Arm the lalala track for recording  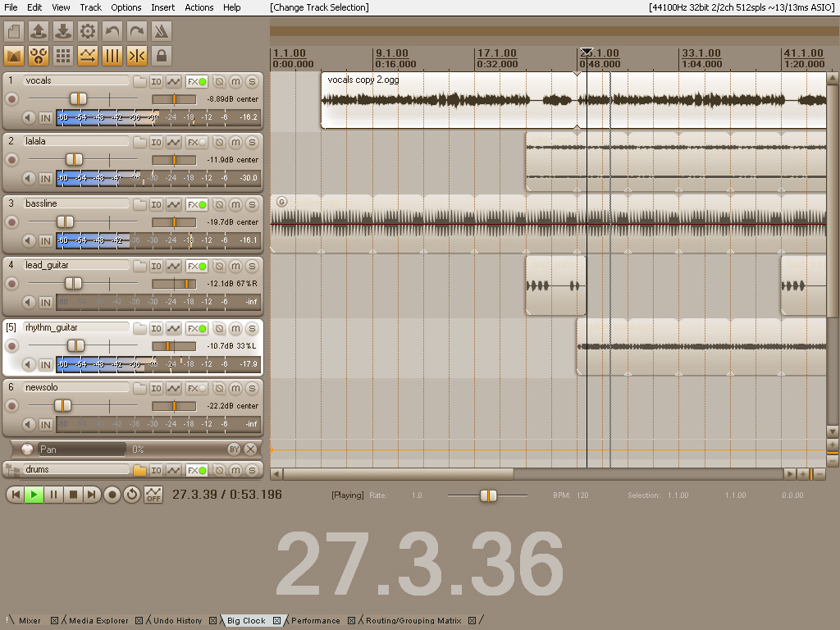click(11, 159)
